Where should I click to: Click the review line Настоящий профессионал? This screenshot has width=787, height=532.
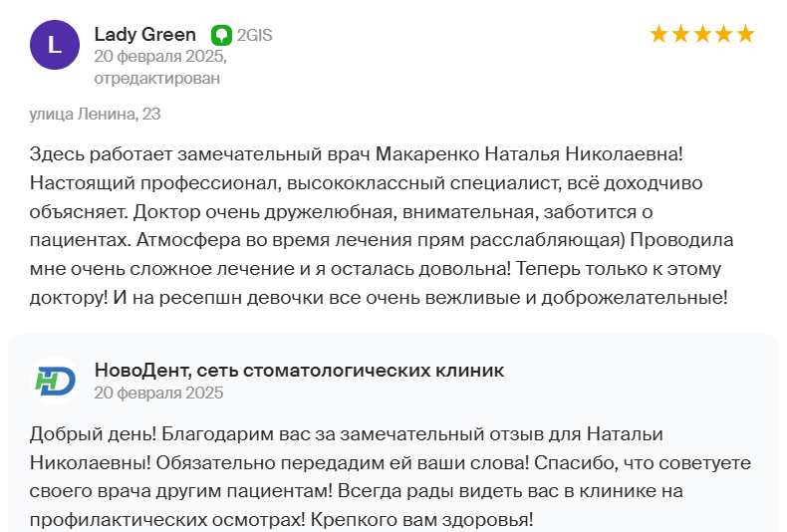click(x=366, y=182)
